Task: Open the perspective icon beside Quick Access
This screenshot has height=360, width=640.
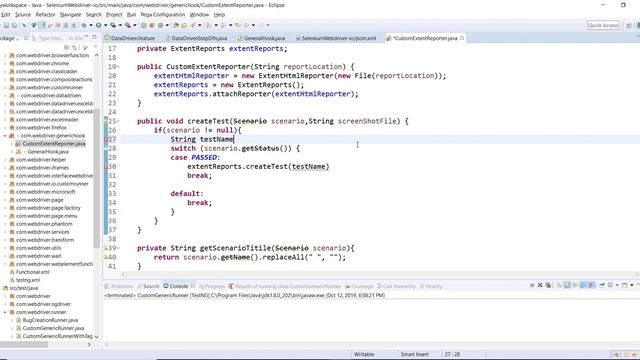Action: [629, 25]
